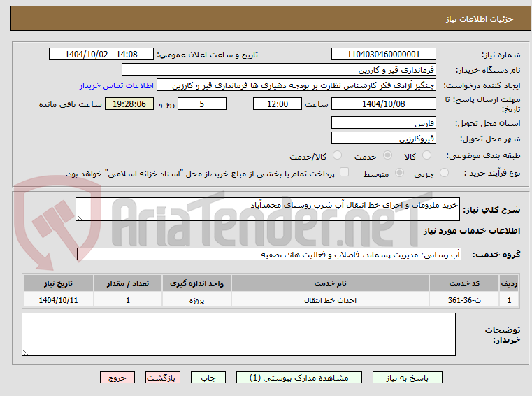The height and width of the screenshot is (396, 532).
Task: Toggle the اسناد خزانه اسلامی payment checkbox
Action: click(344, 172)
